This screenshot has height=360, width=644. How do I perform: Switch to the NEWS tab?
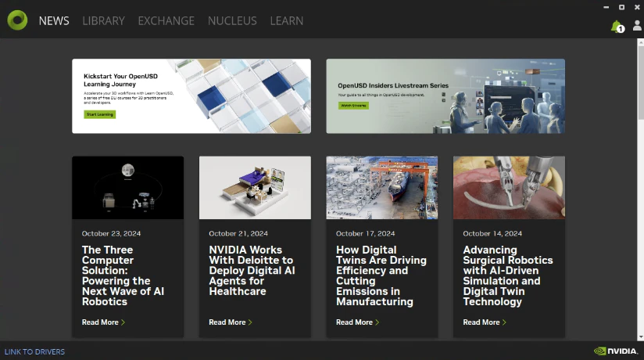point(54,21)
